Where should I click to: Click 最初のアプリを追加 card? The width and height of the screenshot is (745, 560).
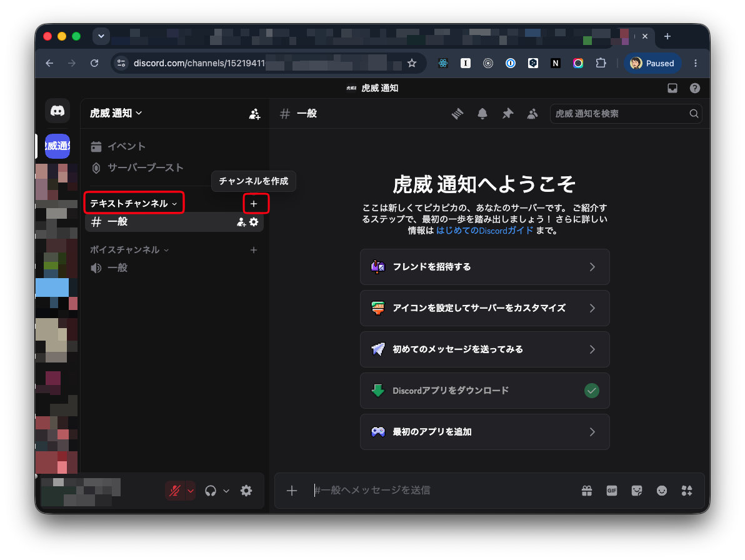click(x=484, y=432)
